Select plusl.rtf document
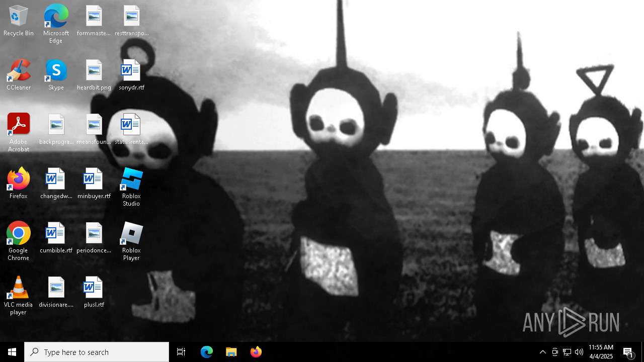 94,293
